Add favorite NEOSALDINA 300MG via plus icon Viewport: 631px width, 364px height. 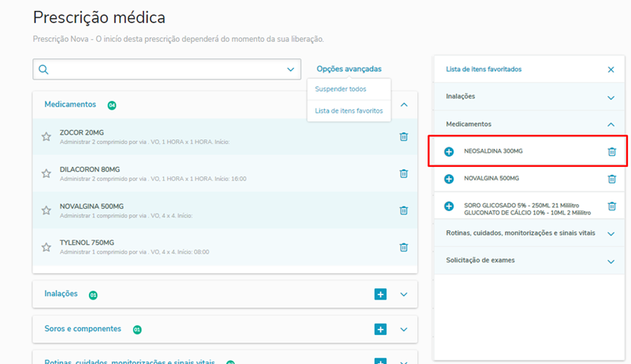pyautogui.click(x=449, y=151)
